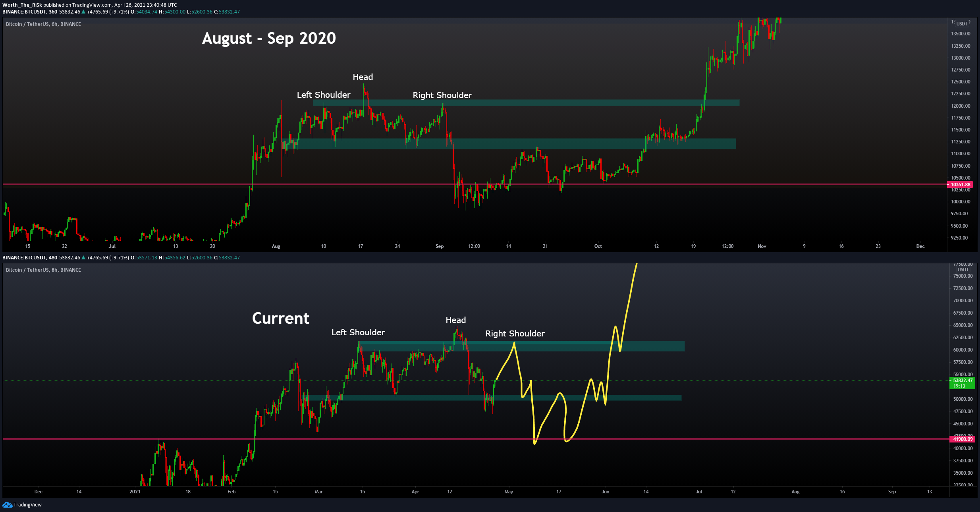
Task: Click the Head label on the 6h chart
Action: tap(363, 77)
